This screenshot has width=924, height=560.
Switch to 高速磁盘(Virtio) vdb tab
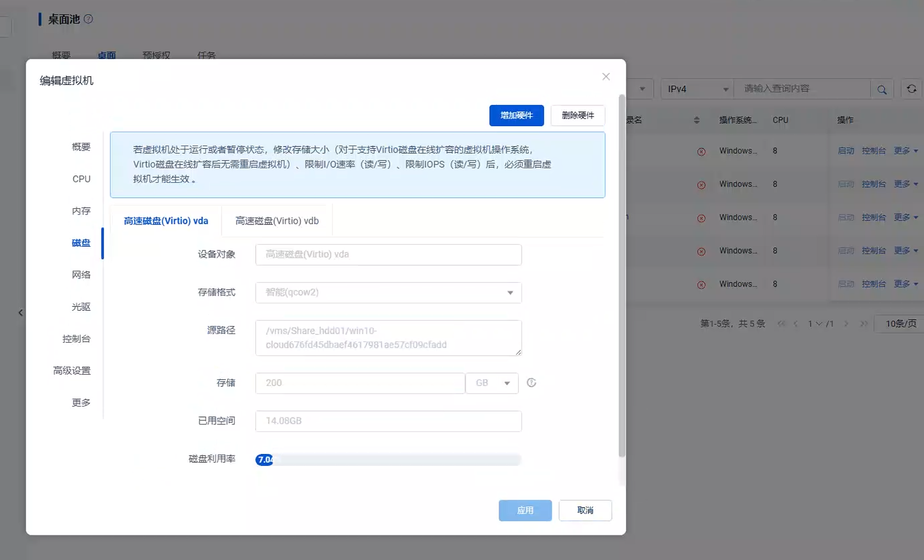[277, 221]
